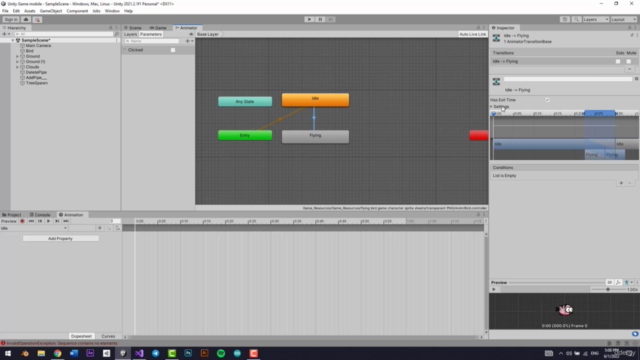This screenshot has width=640, height=360.
Task: Adjust the preview speed slider
Action: pos(608,289)
